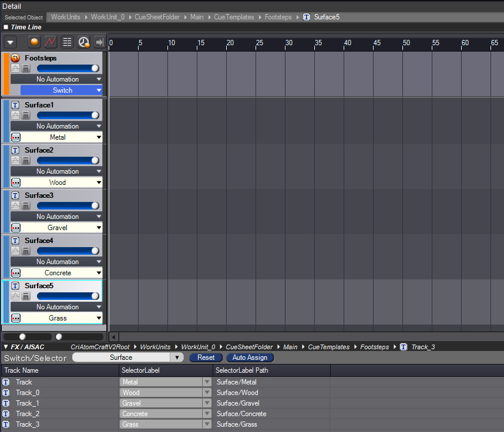
Task: Click the SelectorLabel Path column header
Action: pos(271,370)
